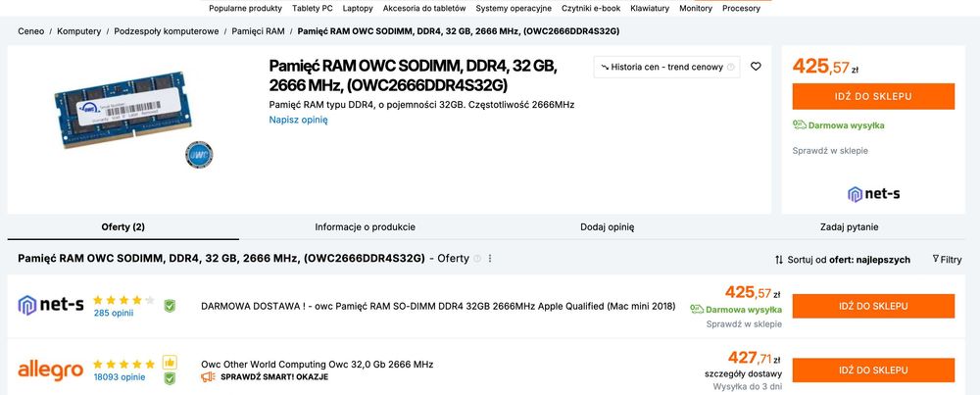Click allegro five-star rating
Screen dimensions: 980x395
pyautogui.click(x=123, y=364)
